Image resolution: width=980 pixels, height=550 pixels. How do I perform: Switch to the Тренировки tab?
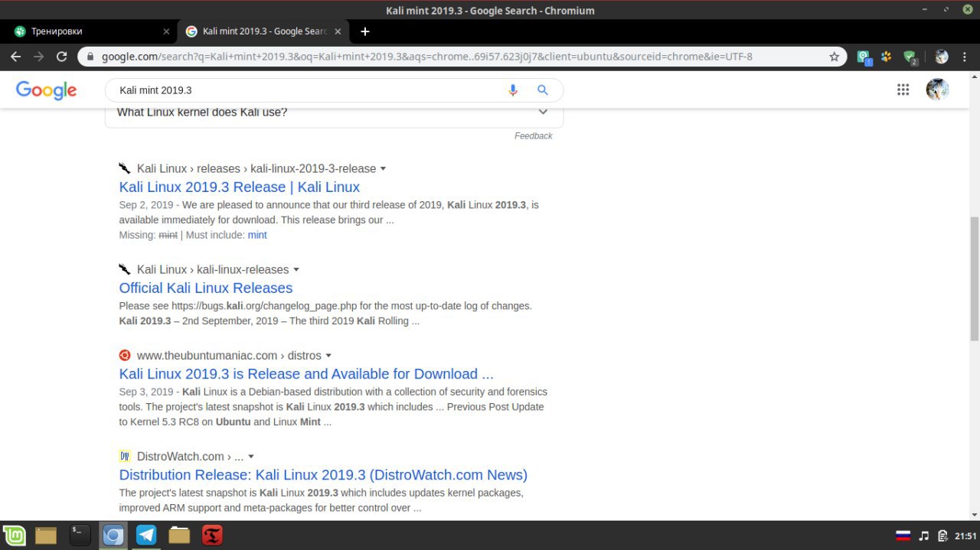[x=90, y=31]
